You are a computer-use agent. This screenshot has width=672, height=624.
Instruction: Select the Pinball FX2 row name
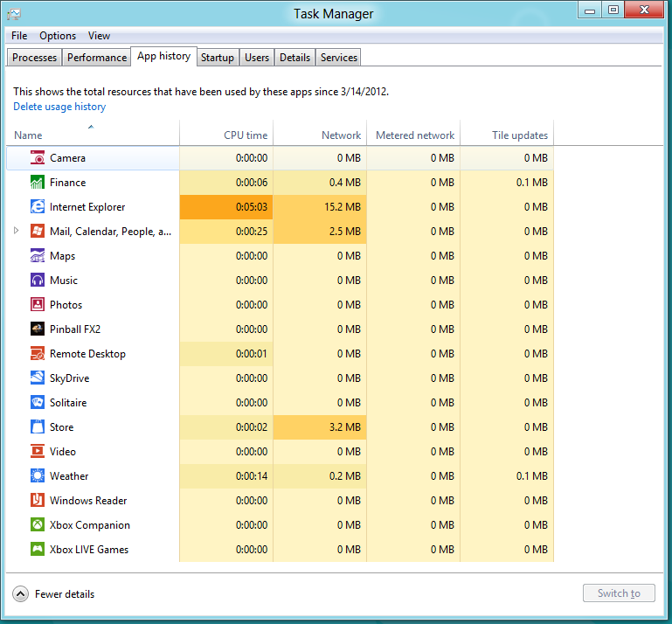75,329
